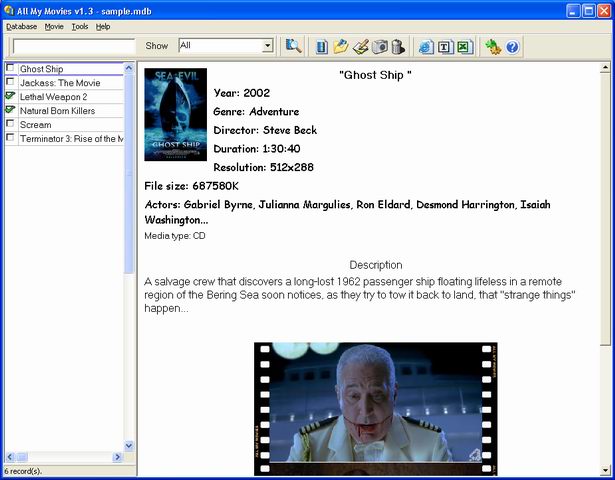615x480 pixels.
Task: Click the 6 record(s) status bar text
Action: click(x=23, y=471)
